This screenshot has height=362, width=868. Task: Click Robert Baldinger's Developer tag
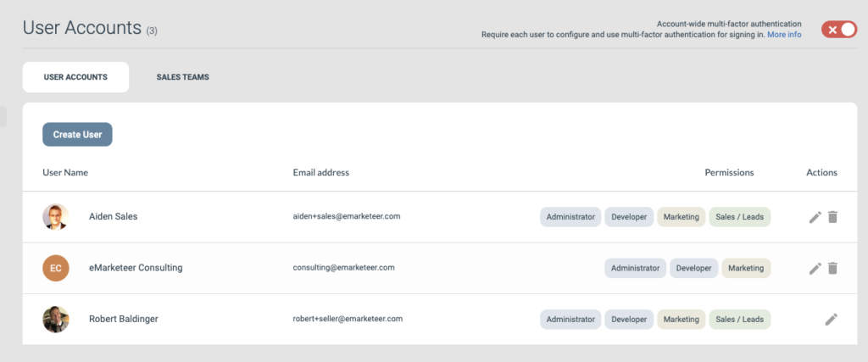tap(630, 320)
